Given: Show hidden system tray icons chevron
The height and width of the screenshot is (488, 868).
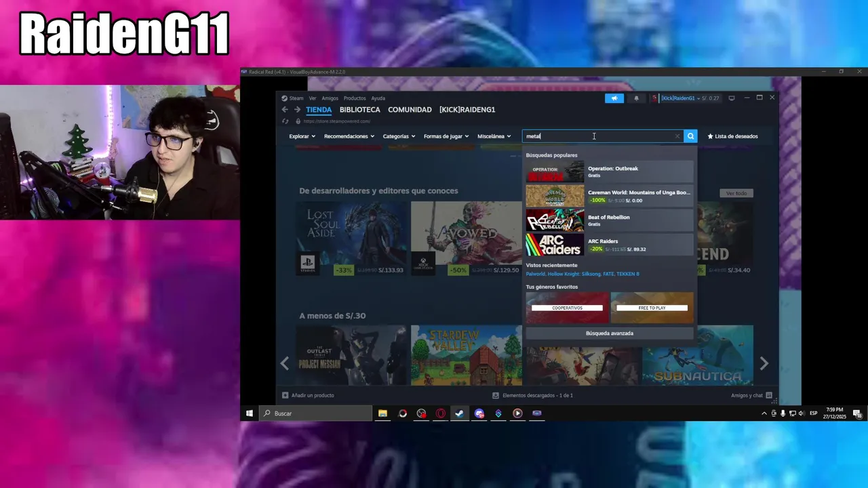Looking at the screenshot, I should (x=764, y=413).
